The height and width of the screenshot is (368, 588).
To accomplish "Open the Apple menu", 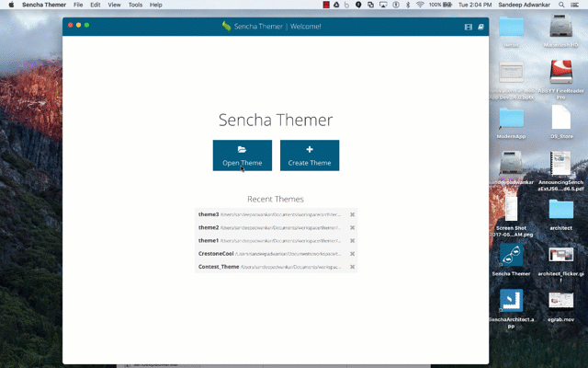I will point(11,5).
